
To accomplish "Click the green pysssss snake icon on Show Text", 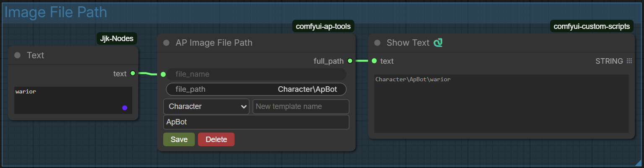I will 438,43.
